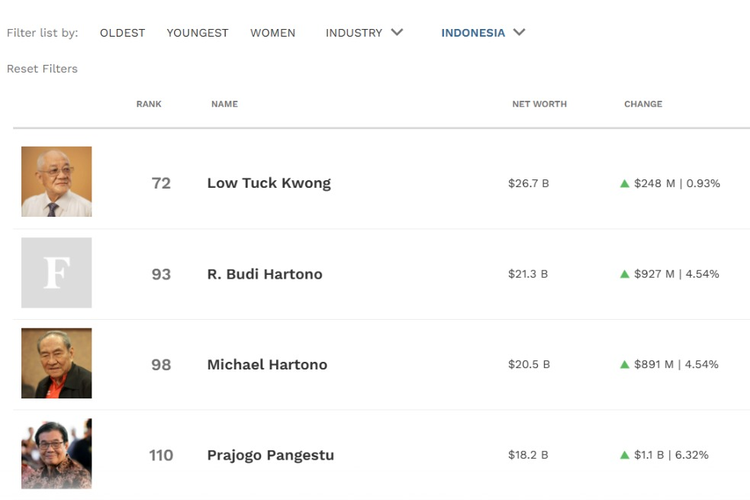Viewport: 750px width, 500px height.
Task: Open Michael Hartono's photo thumbnail
Action: (x=56, y=363)
